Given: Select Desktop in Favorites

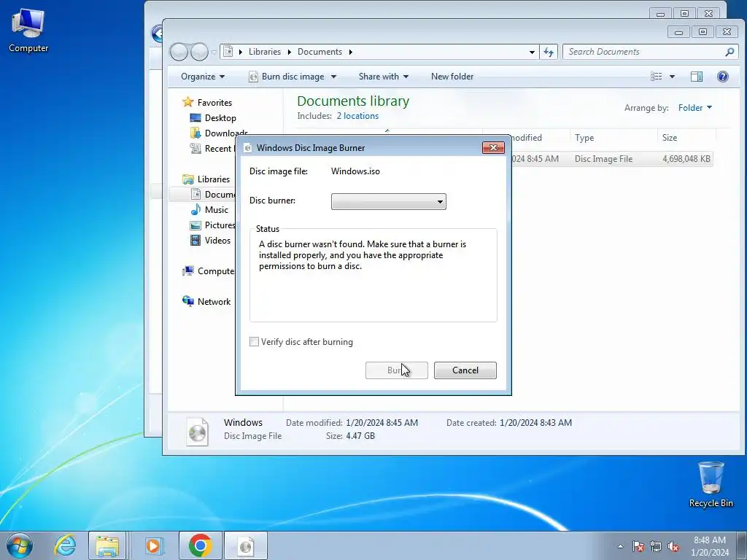Looking at the screenshot, I should (x=220, y=117).
